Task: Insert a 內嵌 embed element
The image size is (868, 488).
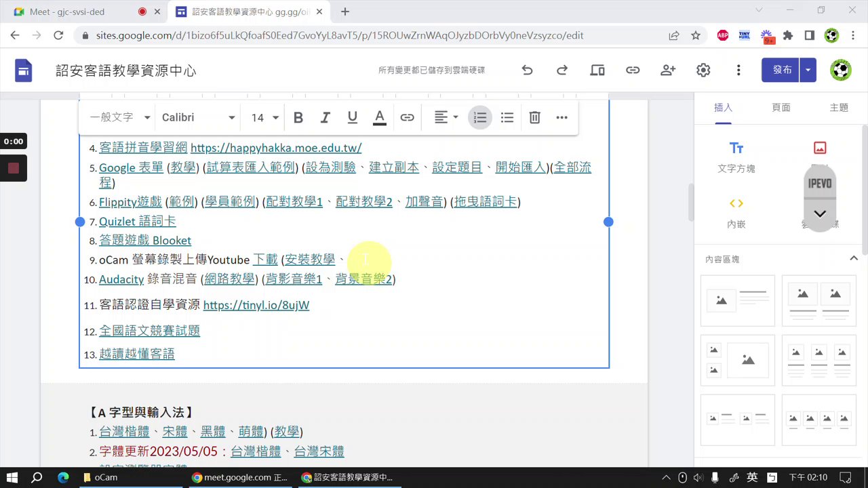Action: (736, 213)
